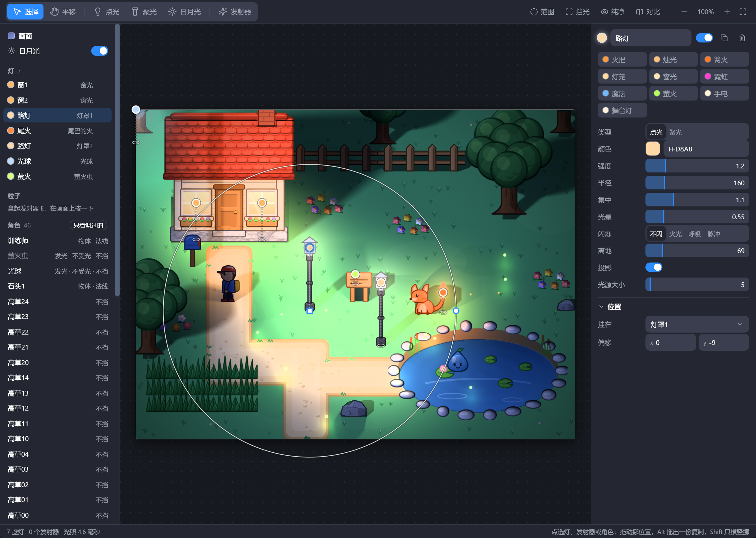This screenshot has height=538, width=756.
Task: Open the 挂在 灯罩1 dropdown
Action: pos(697,324)
